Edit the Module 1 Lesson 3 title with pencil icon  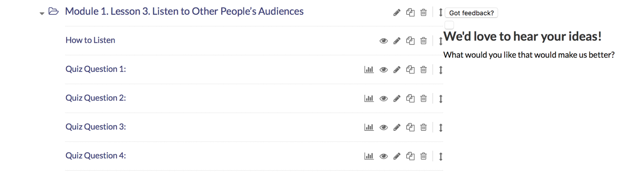pyautogui.click(x=397, y=13)
